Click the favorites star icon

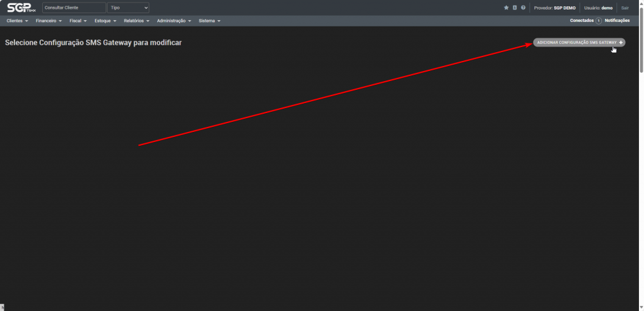[x=506, y=8]
